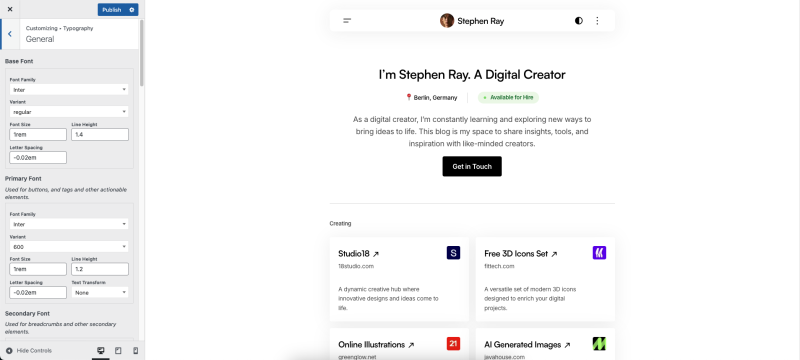
Task: Open the Studio18 link
Action: (x=359, y=253)
